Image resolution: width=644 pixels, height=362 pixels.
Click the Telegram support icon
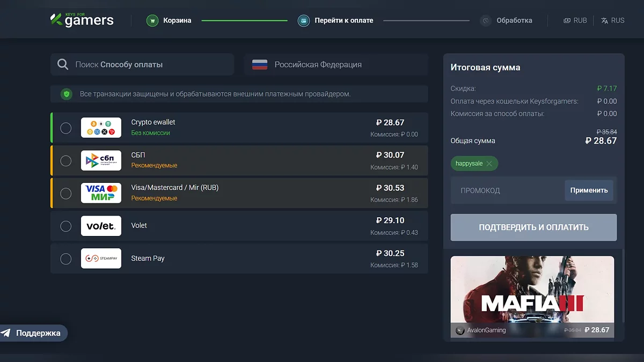pos(6,333)
